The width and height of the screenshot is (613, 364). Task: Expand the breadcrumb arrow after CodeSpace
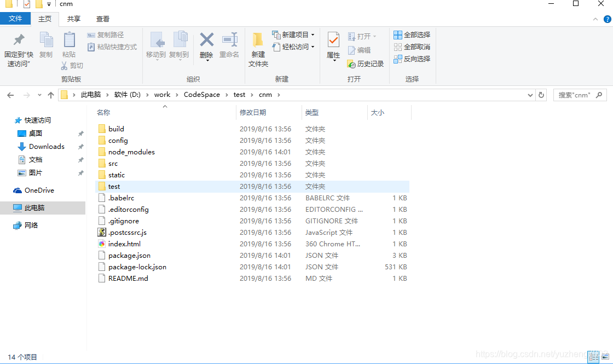click(227, 95)
